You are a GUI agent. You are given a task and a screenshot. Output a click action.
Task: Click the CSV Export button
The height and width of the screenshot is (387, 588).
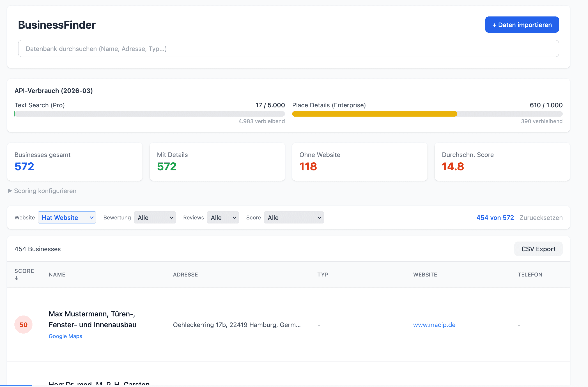[x=538, y=249]
